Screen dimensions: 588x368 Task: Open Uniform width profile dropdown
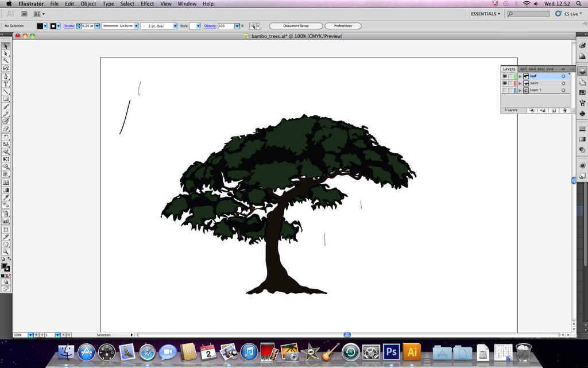(x=136, y=26)
